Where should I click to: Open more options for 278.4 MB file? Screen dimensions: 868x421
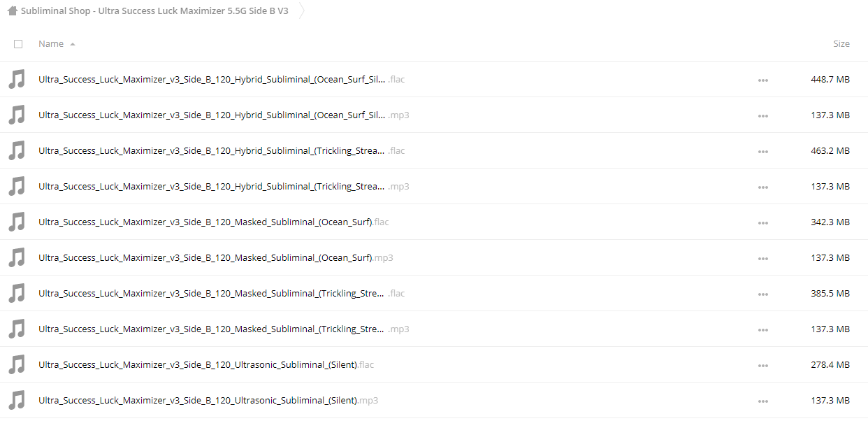762,365
